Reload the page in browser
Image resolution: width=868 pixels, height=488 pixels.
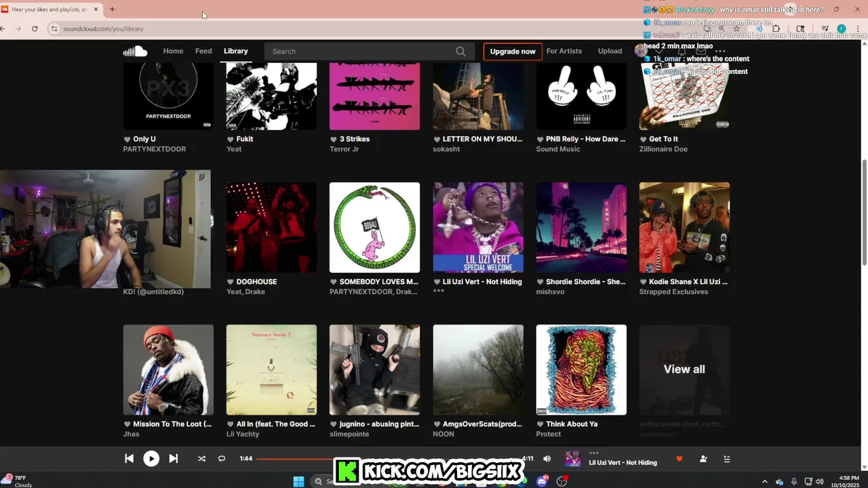[x=35, y=29]
